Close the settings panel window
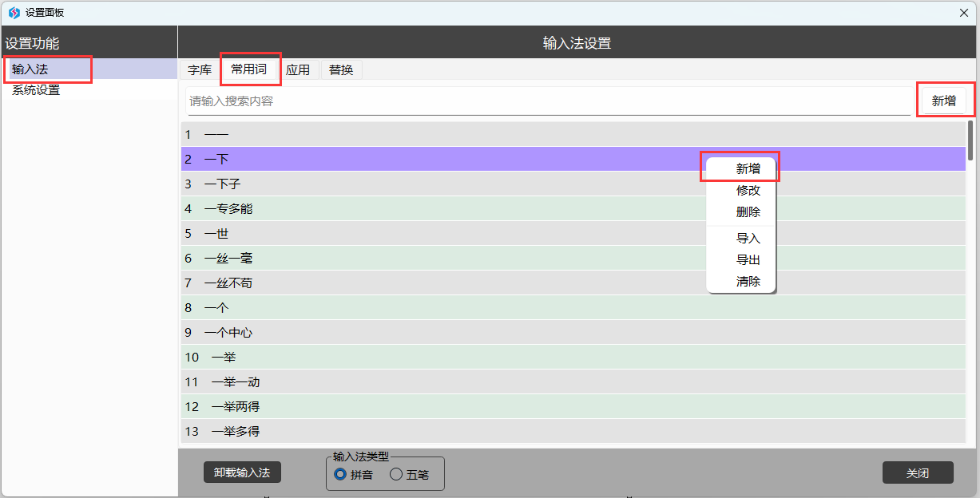 point(964,13)
